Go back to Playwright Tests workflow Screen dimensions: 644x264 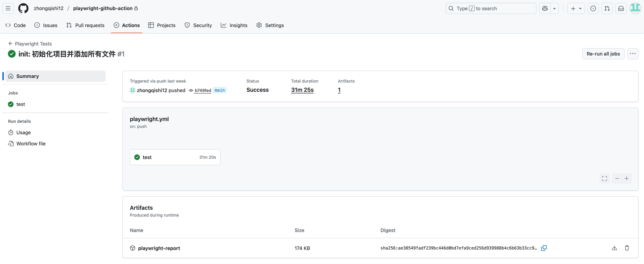pyautogui.click(x=30, y=44)
